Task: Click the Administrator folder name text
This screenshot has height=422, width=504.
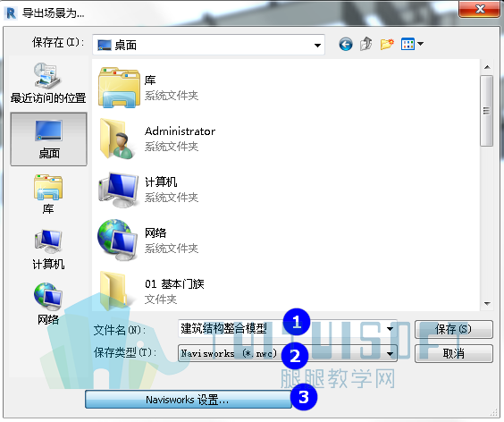Action: pos(180,131)
